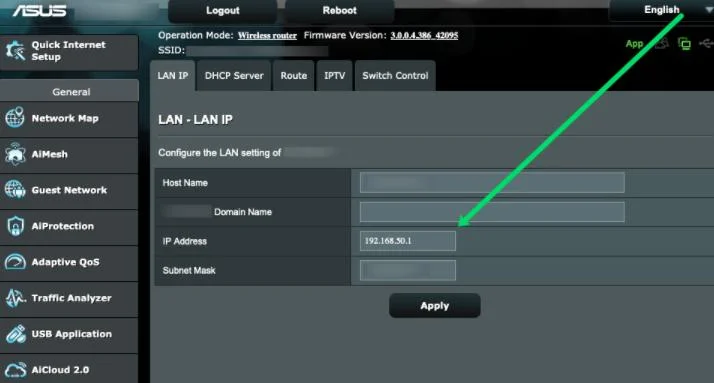The width and height of the screenshot is (714, 383).
Task: Go to AiProtection page
Action: pyautogui.click(x=69, y=226)
